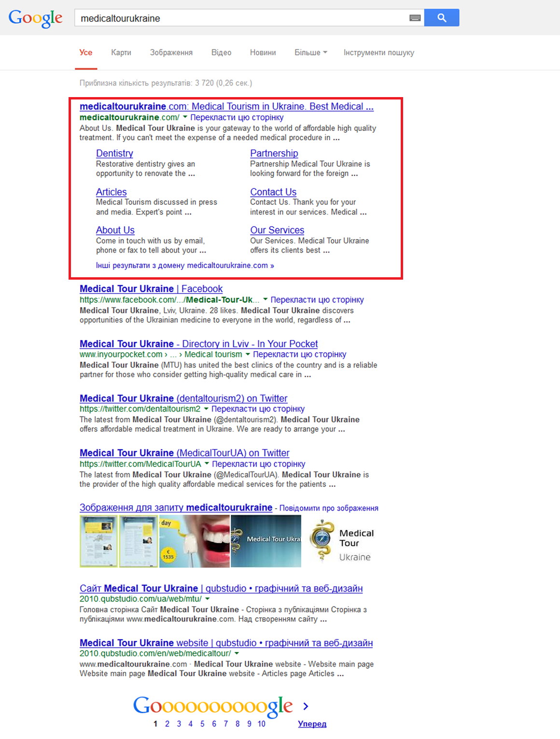This screenshot has width=560, height=739.
Task: Open the medicaltourukraine.com Medical Tourism result title
Action: coord(226,106)
